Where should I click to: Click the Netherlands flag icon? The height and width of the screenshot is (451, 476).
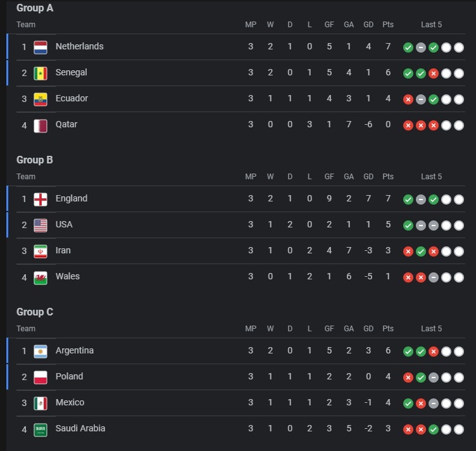coord(41,48)
